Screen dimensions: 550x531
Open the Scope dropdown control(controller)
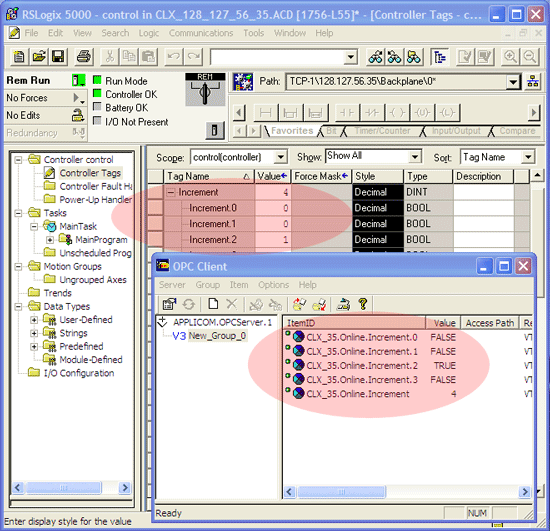281,157
